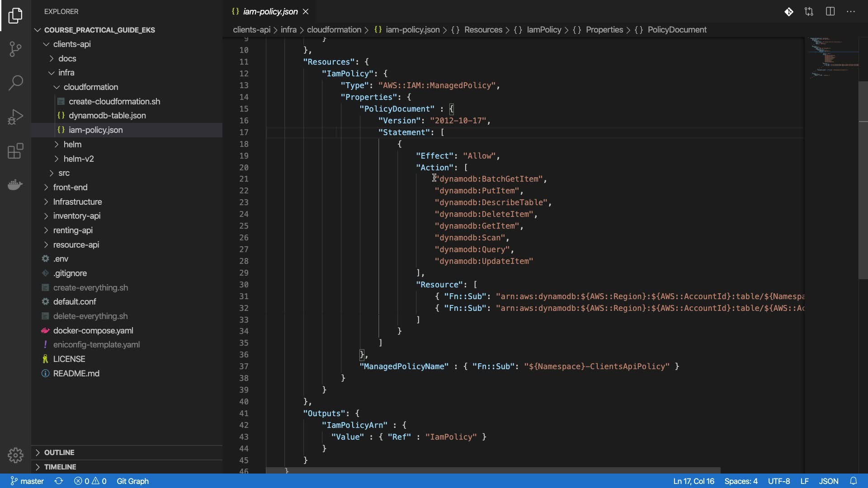Image resolution: width=868 pixels, height=488 pixels.
Task: Expand the TIMELINE section
Action: pyautogui.click(x=60, y=467)
